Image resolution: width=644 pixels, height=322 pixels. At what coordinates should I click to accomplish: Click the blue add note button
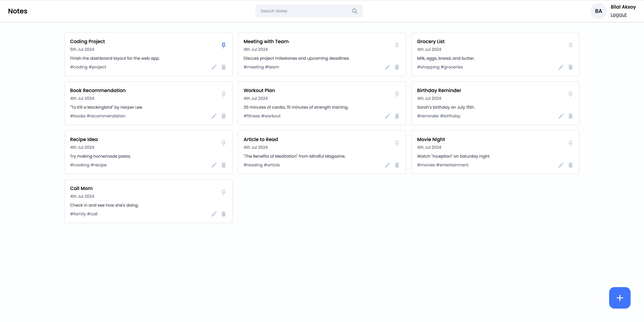[620, 298]
